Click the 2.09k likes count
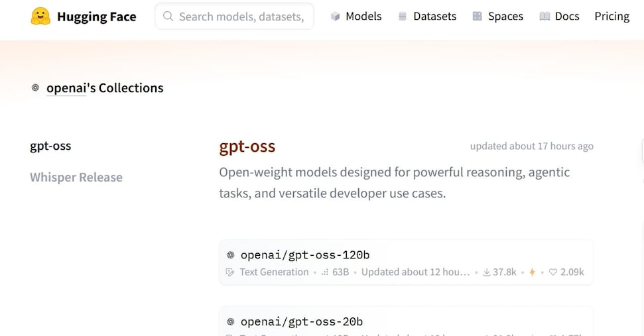The image size is (644, 336). pyautogui.click(x=572, y=272)
